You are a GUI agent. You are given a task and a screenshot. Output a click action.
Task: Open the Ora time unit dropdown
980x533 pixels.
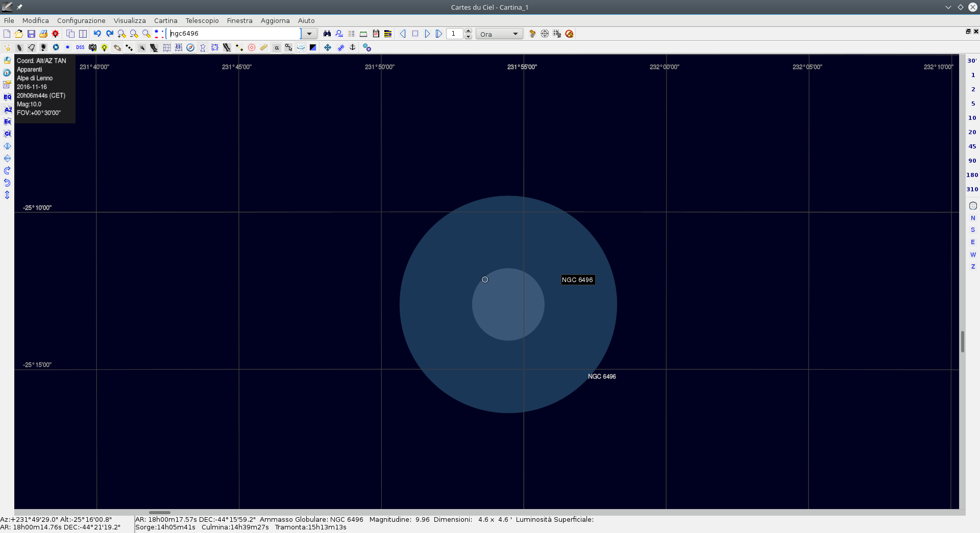tap(499, 34)
